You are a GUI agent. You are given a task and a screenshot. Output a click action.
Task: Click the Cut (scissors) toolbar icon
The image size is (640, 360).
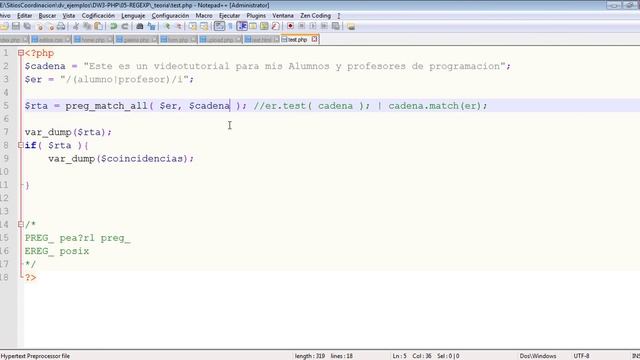76,27
